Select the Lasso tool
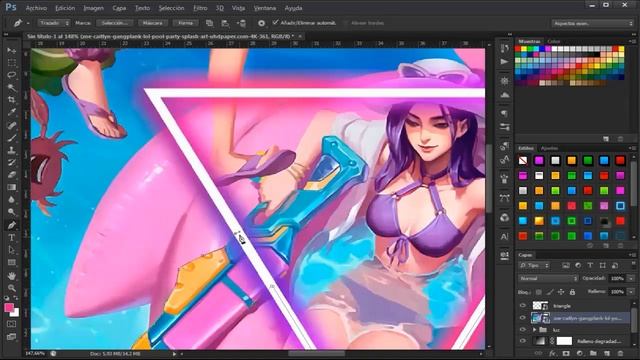The image size is (640, 360). tap(11, 75)
